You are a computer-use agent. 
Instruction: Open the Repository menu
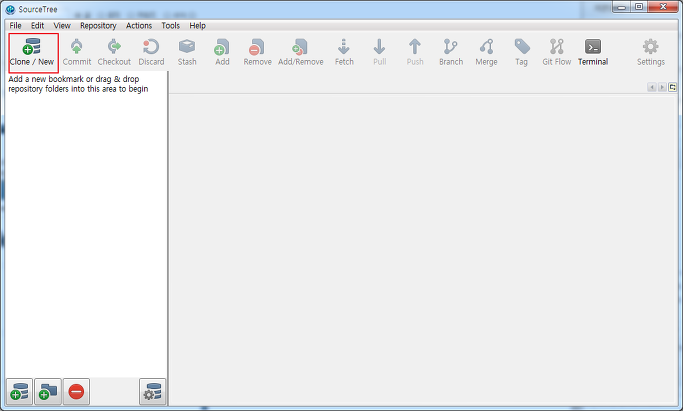point(98,26)
